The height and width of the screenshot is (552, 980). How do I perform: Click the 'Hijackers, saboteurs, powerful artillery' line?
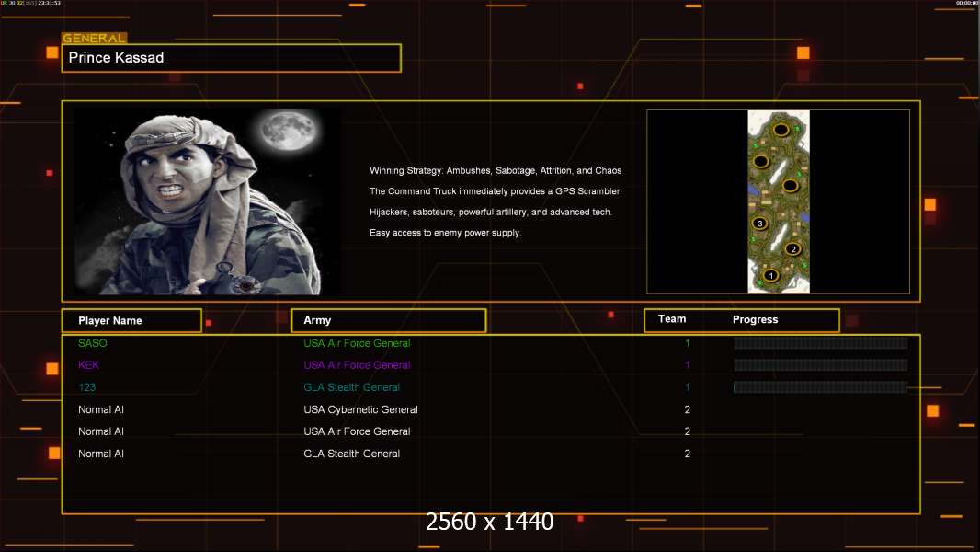[x=491, y=212]
